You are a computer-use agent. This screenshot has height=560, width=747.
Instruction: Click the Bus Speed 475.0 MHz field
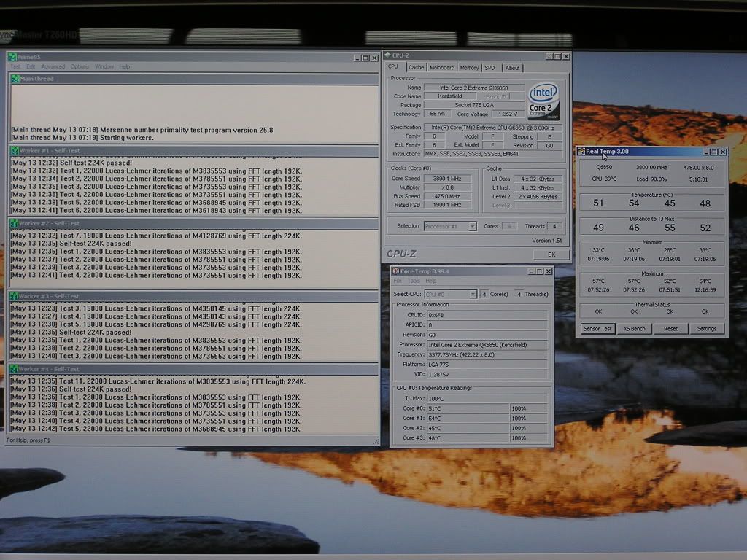447,196
